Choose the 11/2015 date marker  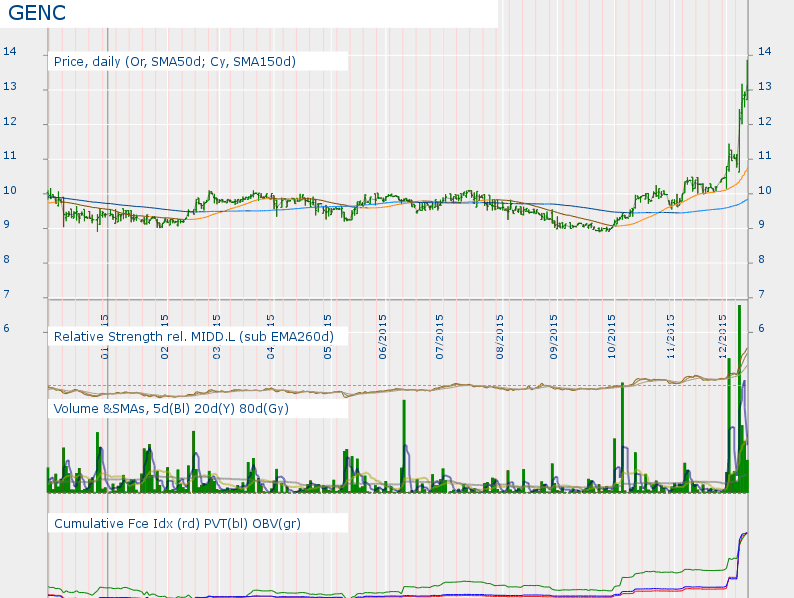click(x=671, y=338)
